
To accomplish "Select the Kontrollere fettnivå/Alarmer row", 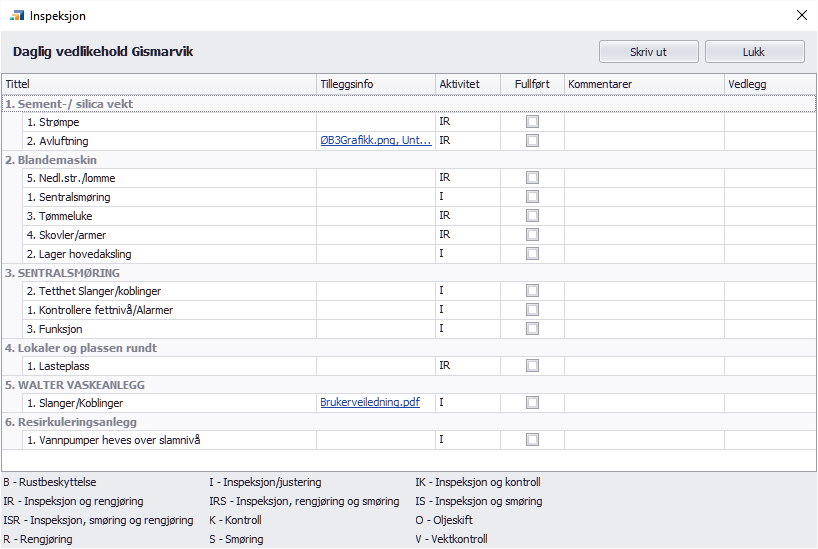I will 100,310.
